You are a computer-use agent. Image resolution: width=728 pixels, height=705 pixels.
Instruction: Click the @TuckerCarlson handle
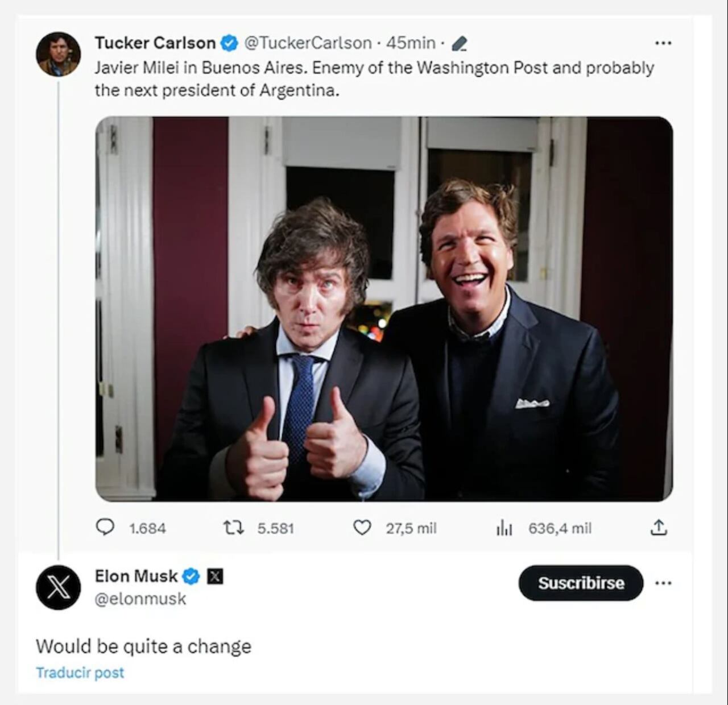pos(308,43)
